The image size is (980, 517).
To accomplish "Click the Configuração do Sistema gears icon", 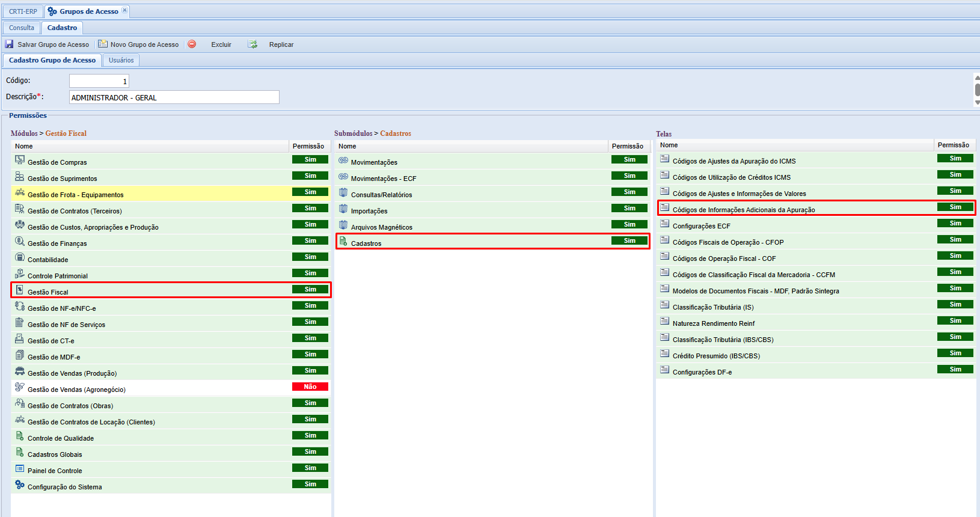I will click(20, 485).
